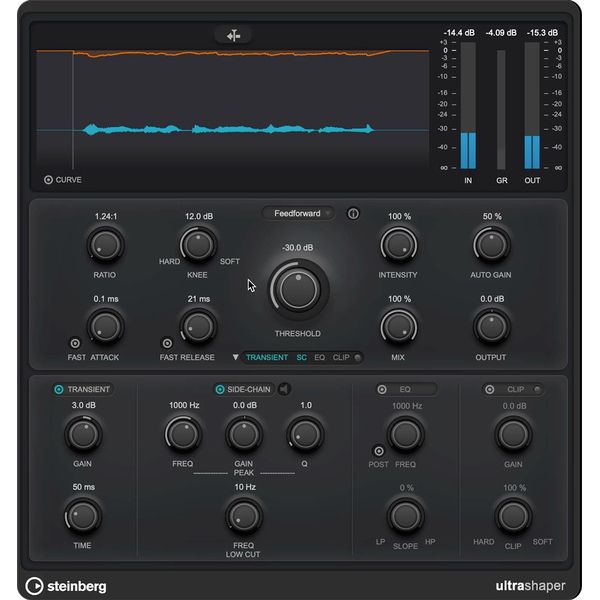Viewport: 600px width, 600px height.
Task: Click the 3.0 dB transient gain value
Action: pos(83,405)
